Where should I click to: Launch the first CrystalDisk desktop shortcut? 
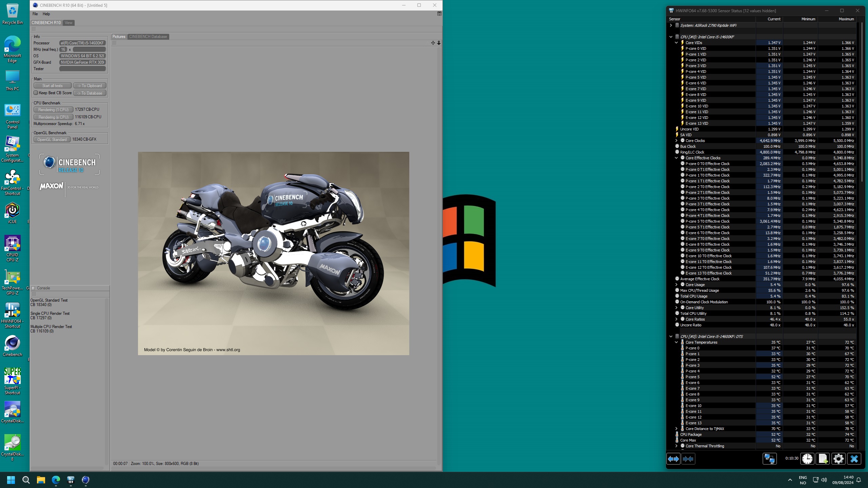pos(12,412)
